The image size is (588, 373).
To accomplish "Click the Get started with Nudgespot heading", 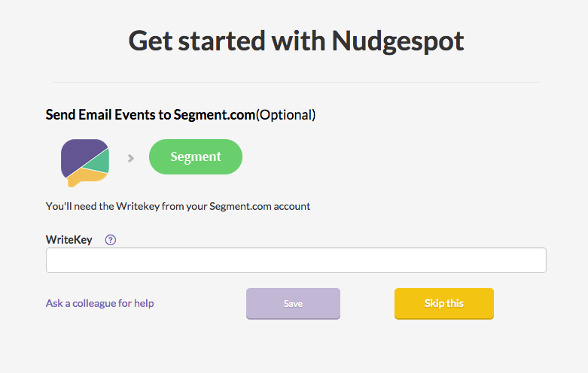I will point(296,40).
